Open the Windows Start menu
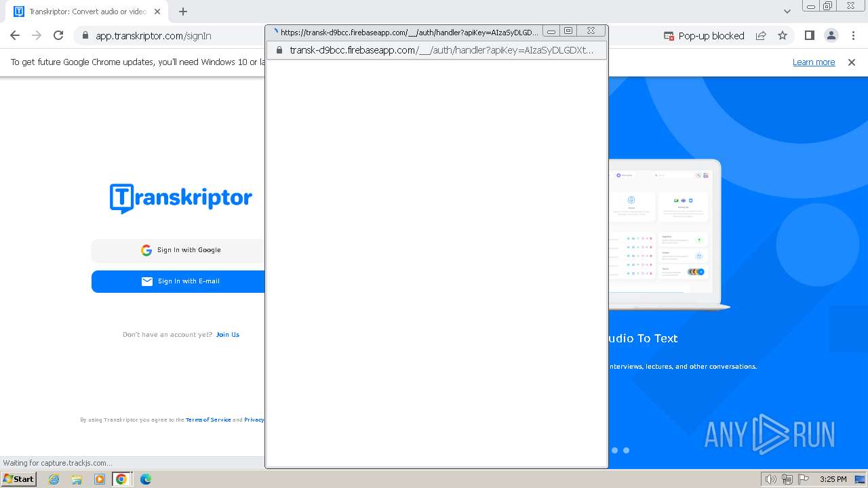 click(x=18, y=479)
